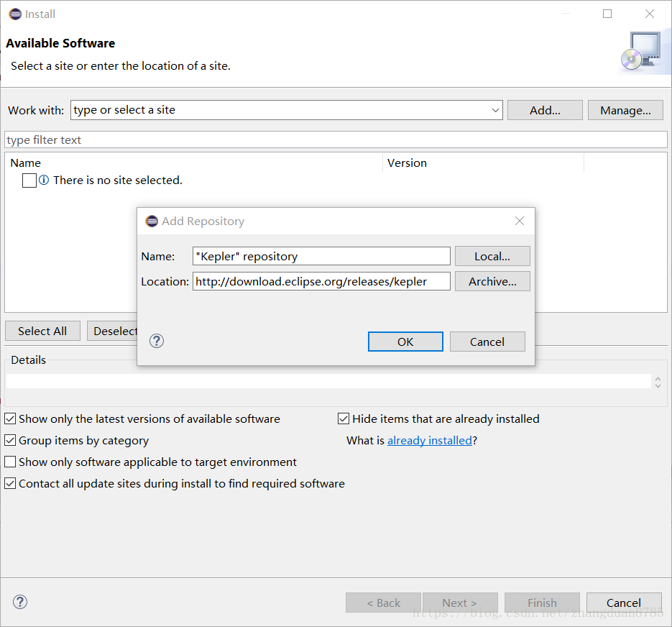Screen dimensions: 672x627
Task: Focus the type filter text field
Action: point(336,139)
